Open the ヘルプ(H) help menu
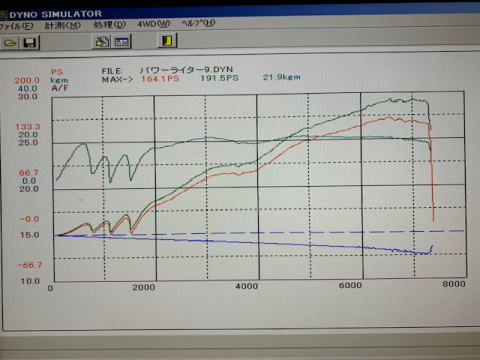The image size is (480, 360). 199,23
